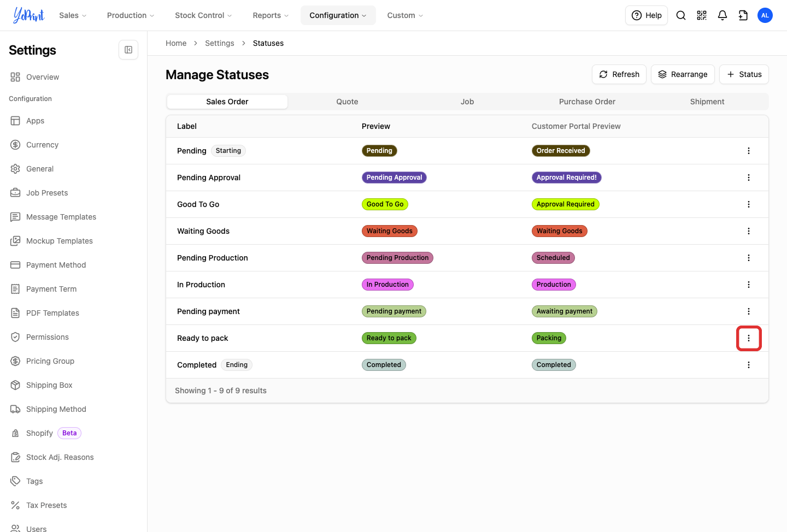
Task: Go to Home breadcrumb link
Action: coord(176,43)
